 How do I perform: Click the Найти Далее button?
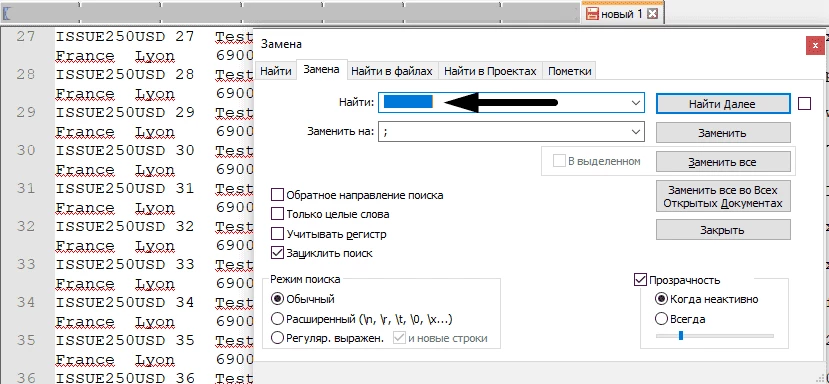(723, 104)
